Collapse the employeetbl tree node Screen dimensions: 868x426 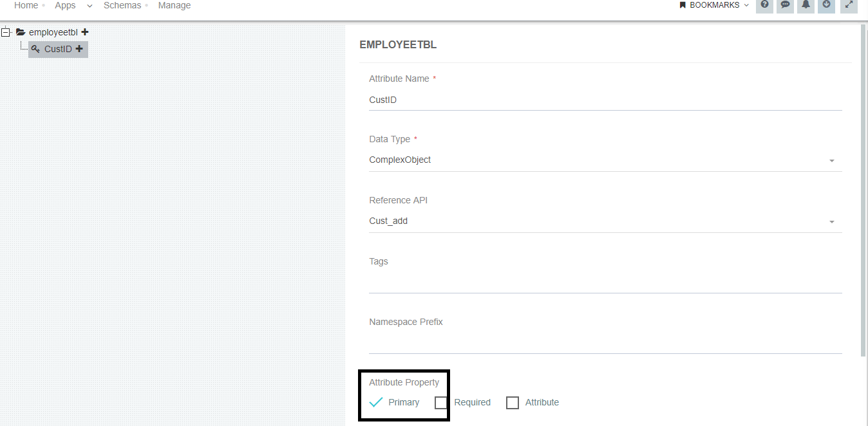pos(6,32)
